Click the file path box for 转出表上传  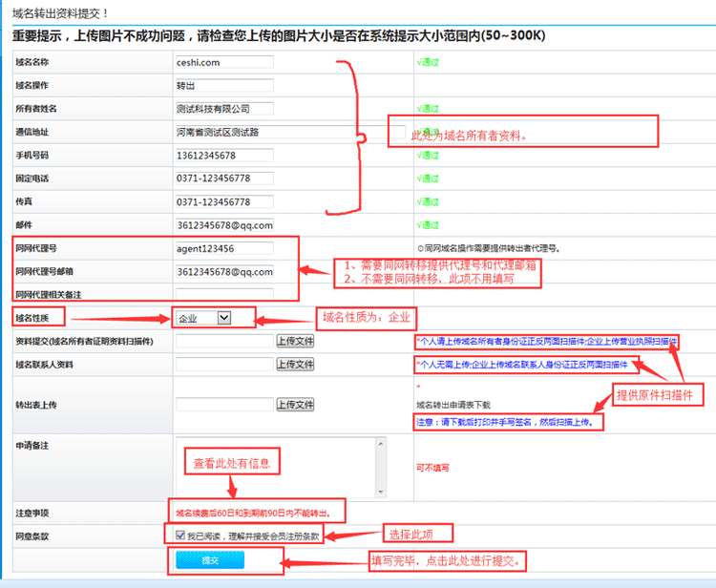click(224, 405)
